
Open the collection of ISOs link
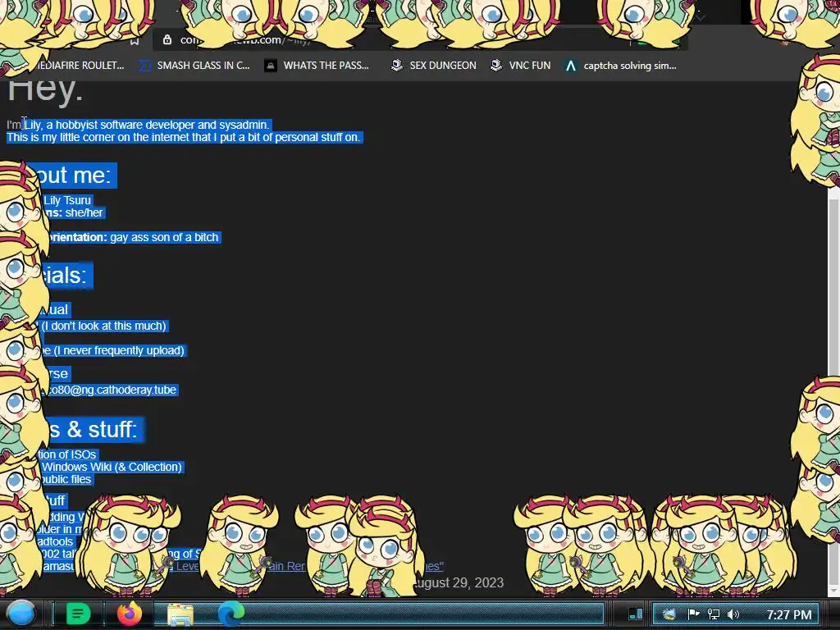tap(67, 454)
